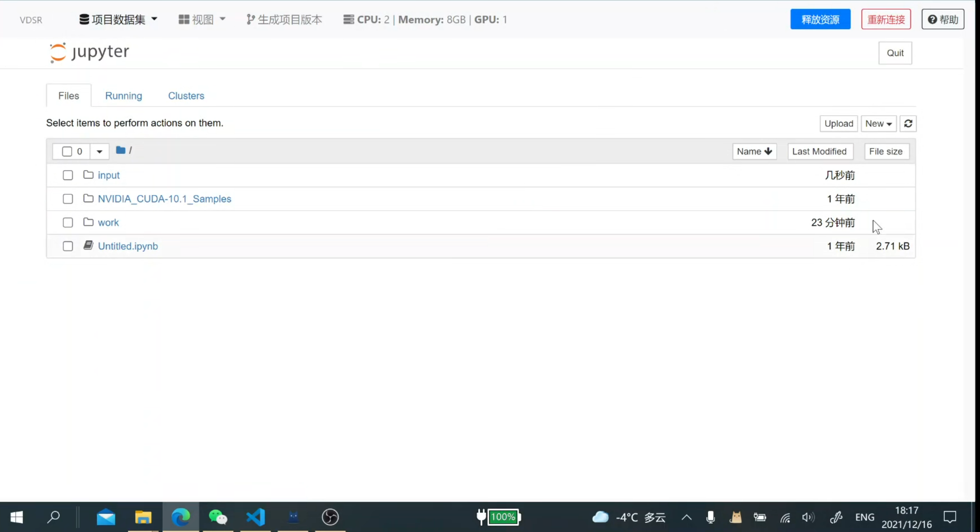This screenshot has width=980, height=532.
Task: Click the root folder breadcrumb icon
Action: coord(120,150)
